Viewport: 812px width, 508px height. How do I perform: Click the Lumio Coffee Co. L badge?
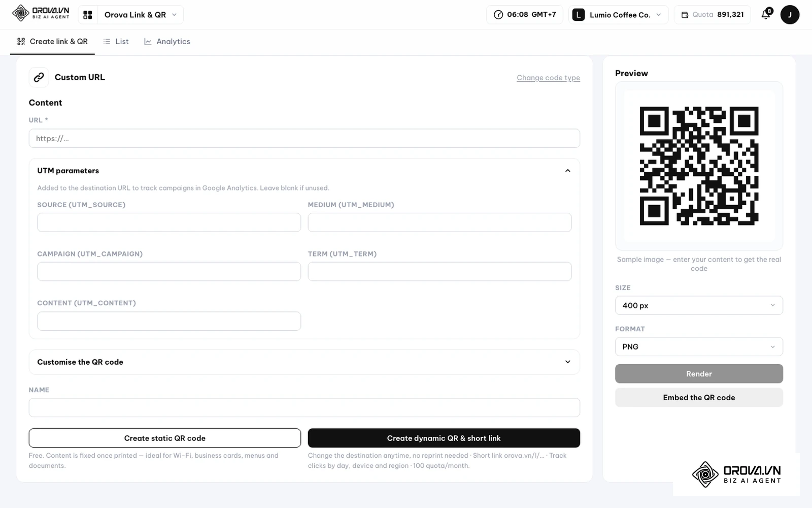(x=579, y=15)
